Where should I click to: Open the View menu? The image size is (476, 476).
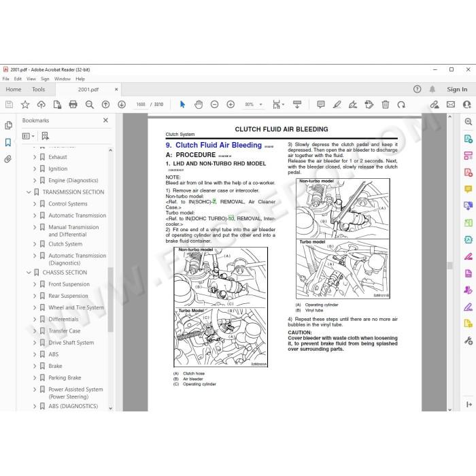point(31,79)
